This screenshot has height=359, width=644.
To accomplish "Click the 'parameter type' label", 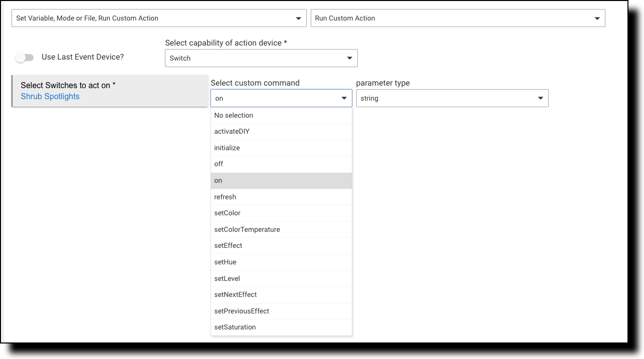I will [x=383, y=83].
